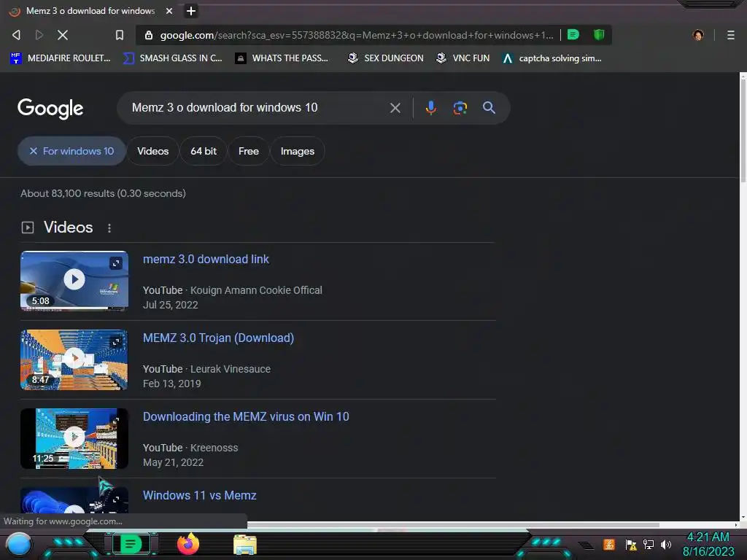Screen dimensions: 747x560
Task: Open the green chat extension icon in address bar
Action: 573,35
